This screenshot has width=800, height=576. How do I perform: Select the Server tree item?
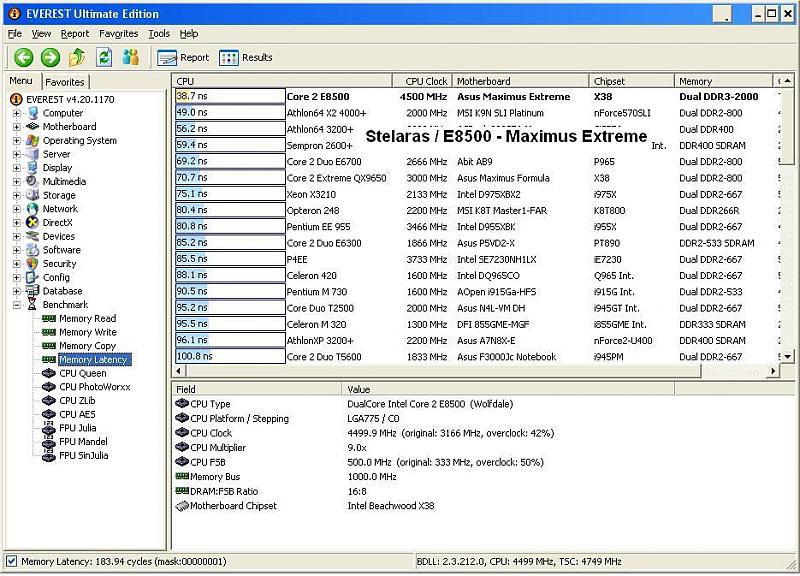point(56,154)
